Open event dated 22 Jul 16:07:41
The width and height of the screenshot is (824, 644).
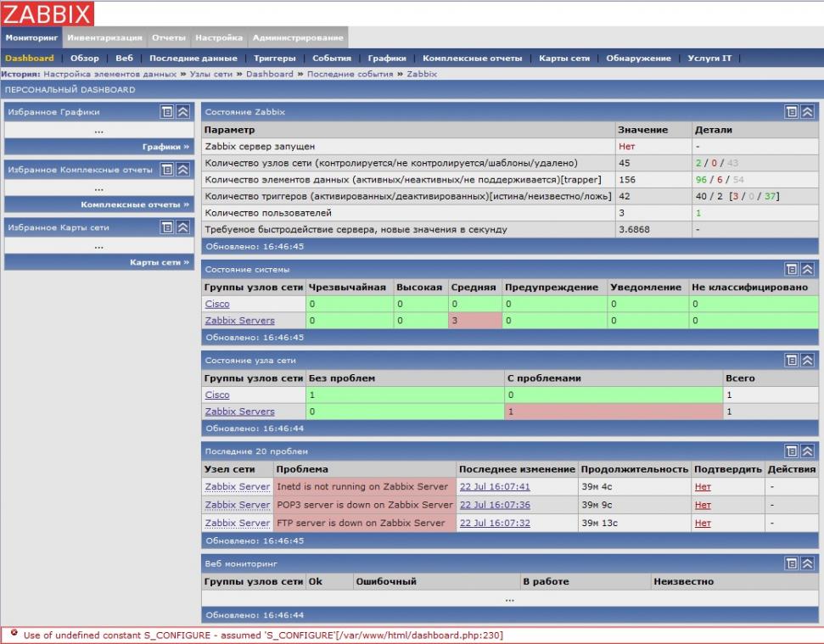coord(495,486)
